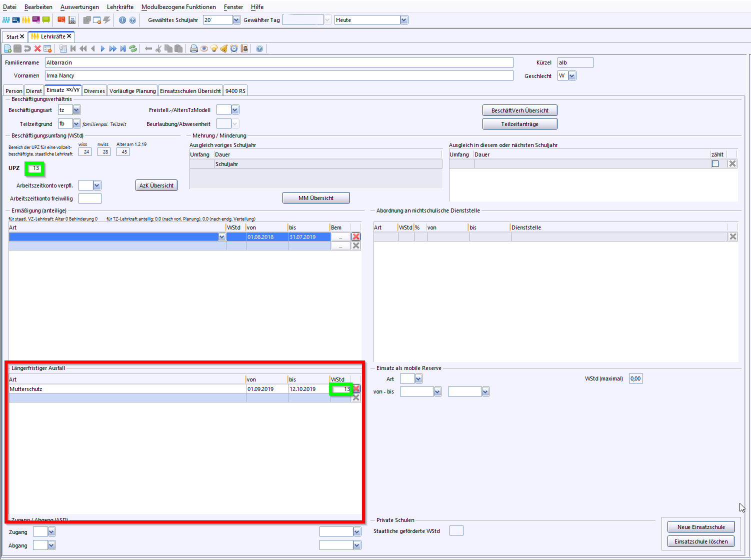This screenshot has width=751, height=560.
Task: Open the Abgang dropdown
Action: 51,545
